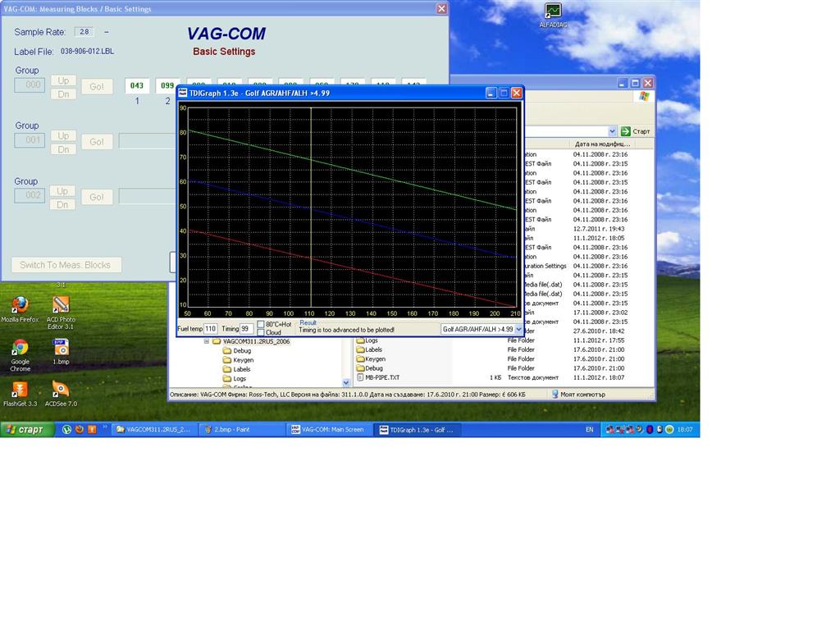
Task: Collapse the VAGCOM311.2RUS_2006 folder tree node
Action: point(208,341)
